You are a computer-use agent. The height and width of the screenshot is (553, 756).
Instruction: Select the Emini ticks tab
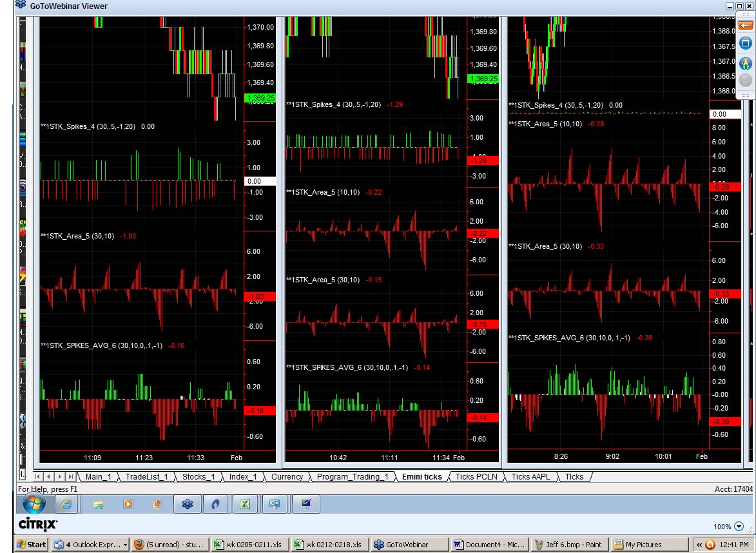point(422,477)
